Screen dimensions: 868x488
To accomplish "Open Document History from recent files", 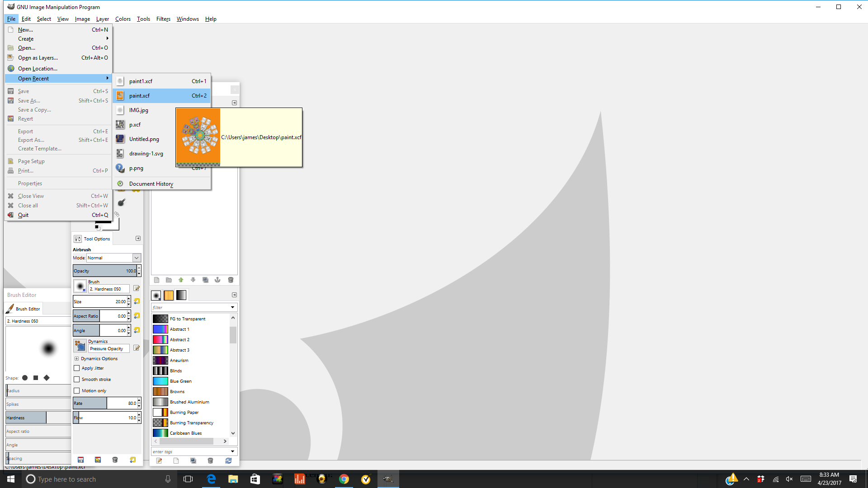I will tap(162, 184).
